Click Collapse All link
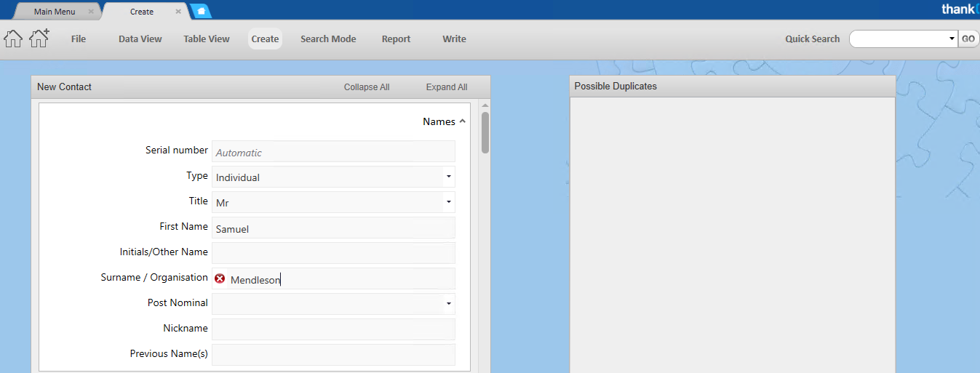 click(x=367, y=87)
